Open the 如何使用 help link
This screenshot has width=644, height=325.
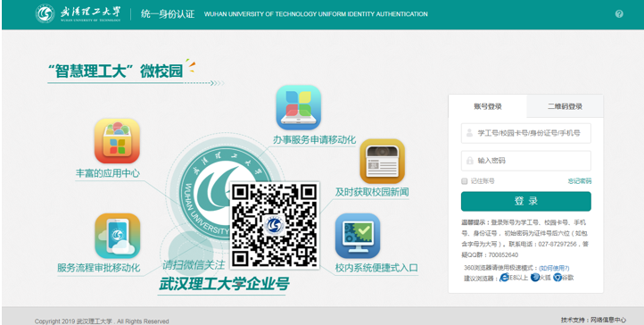click(x=554, y=268)
